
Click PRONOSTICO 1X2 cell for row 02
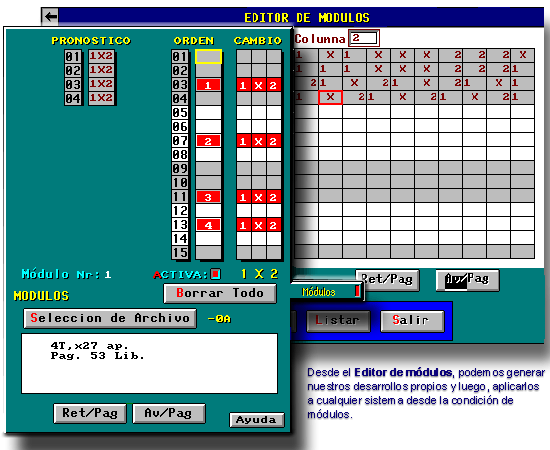(x=101, y=70)
